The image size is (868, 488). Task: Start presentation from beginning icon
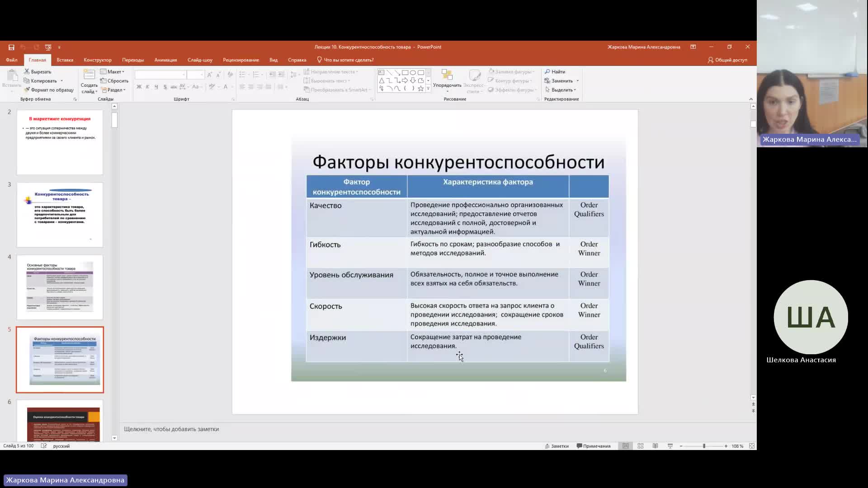(48, 47)
